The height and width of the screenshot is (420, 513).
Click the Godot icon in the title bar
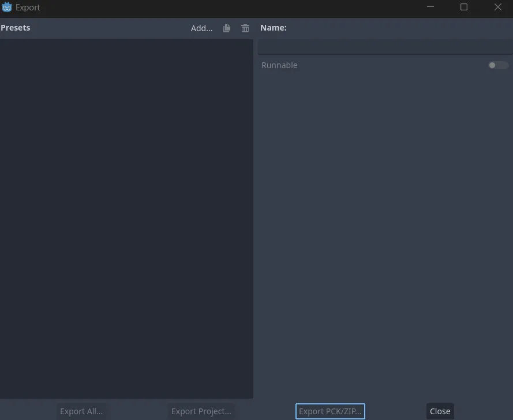(6, 7)
